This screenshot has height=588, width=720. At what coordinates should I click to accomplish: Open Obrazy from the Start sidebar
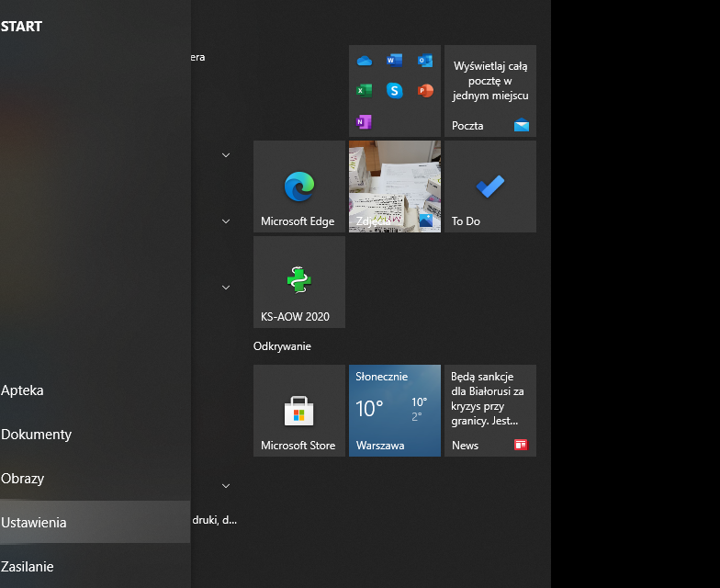(96, 478)
